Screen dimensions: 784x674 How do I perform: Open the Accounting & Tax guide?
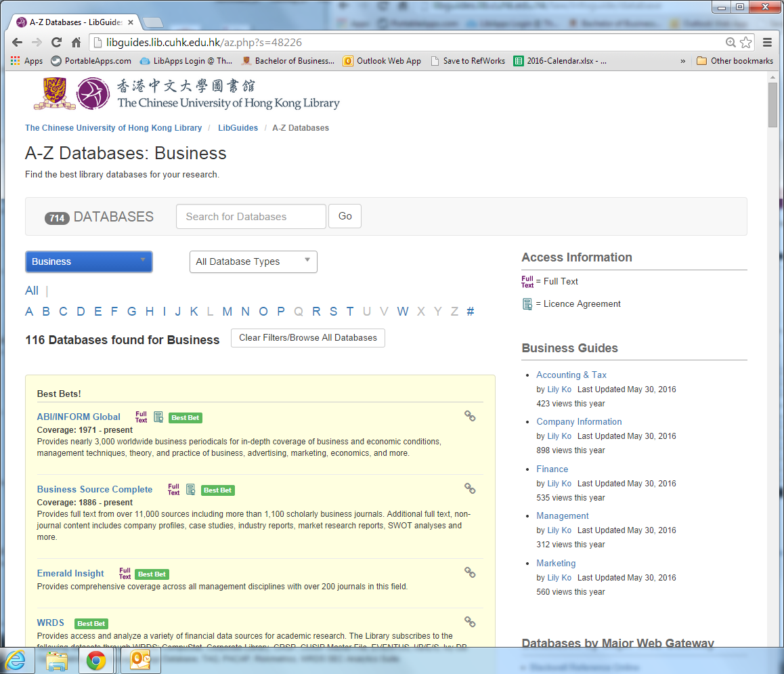tap(571, 375)
